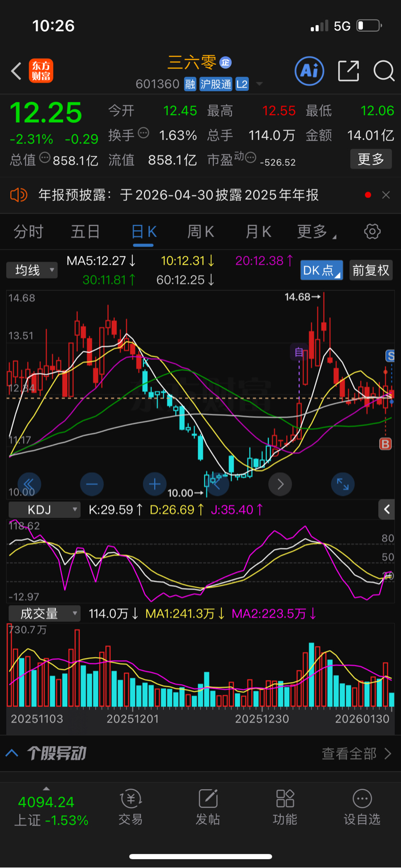Open the KDJ indicator dropdown

pos(44,509)
